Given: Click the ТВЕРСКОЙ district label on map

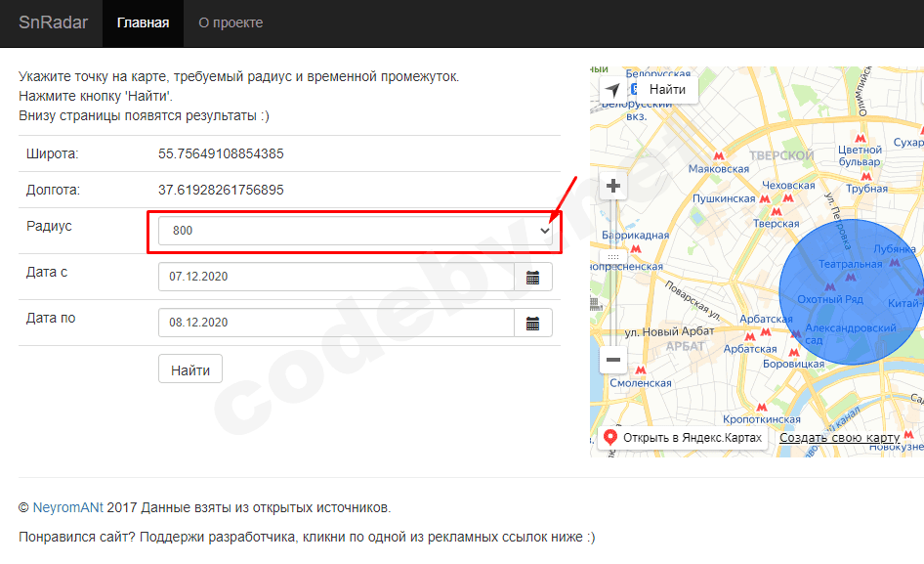Looking at the screenshot, I should (781, 155).
